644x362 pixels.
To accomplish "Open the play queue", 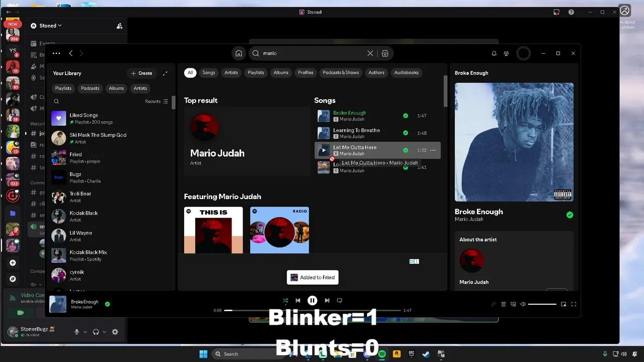I will (x=504, y=304).
